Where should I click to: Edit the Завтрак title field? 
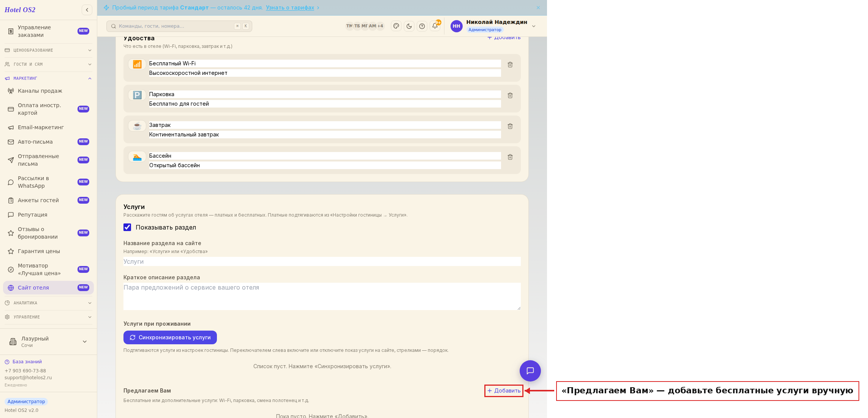(x=325, y=125)
